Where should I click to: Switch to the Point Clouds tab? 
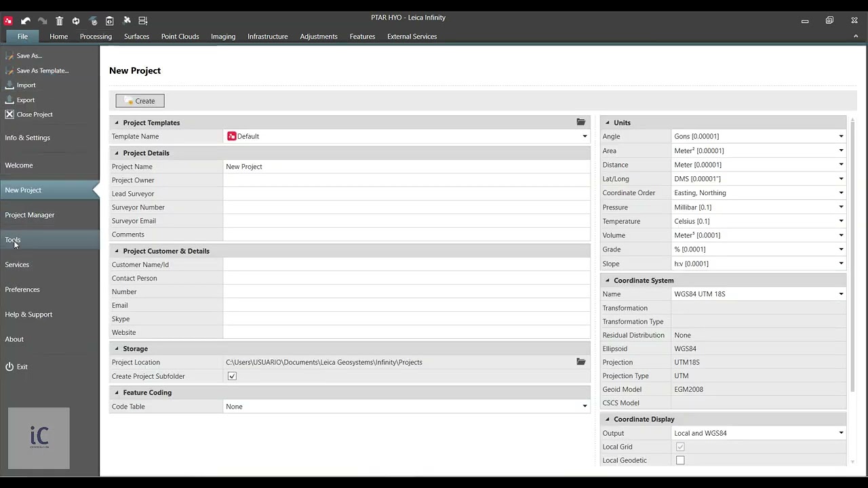[x=180, y=37]
